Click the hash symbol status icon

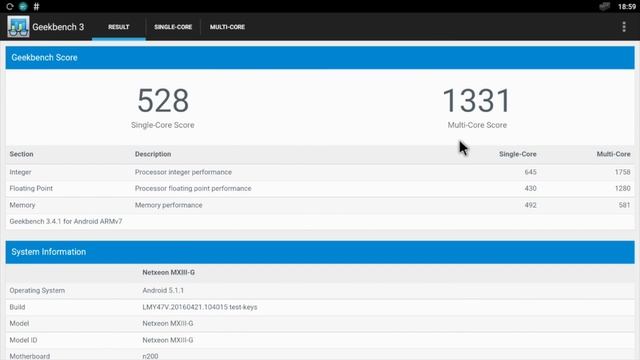36,6
